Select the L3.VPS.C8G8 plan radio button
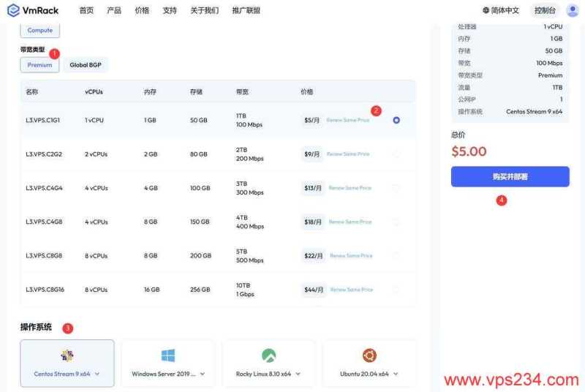Viewport: 585px width, 392px height. coord(396,256)
